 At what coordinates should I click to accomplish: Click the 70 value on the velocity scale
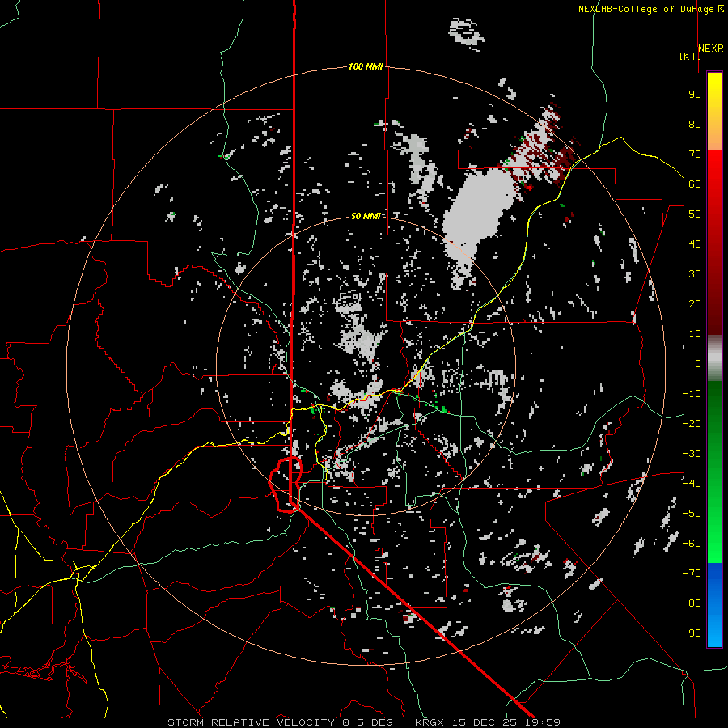[695, 154]
